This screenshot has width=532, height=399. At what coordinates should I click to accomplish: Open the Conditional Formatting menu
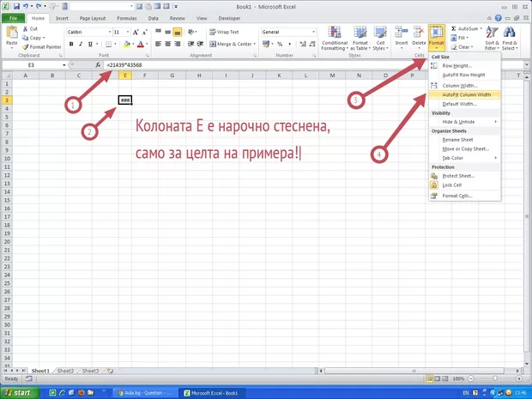tap(335, 39)
